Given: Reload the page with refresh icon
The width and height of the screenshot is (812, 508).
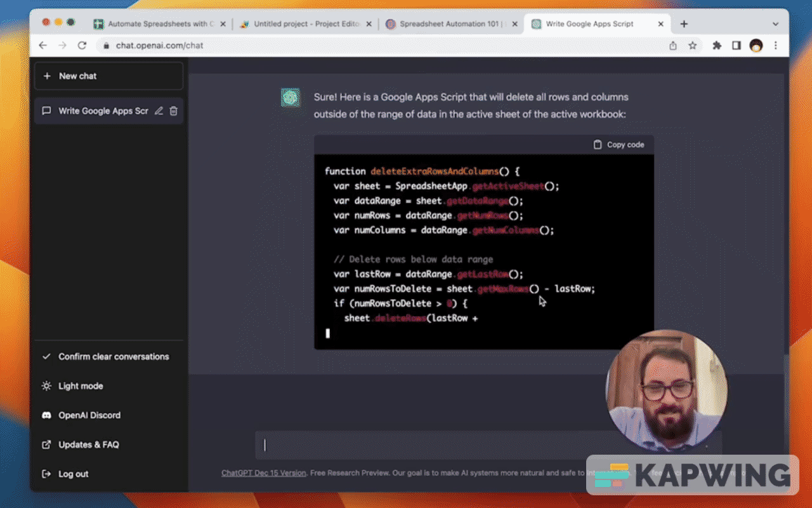Looking at the screenshot, I should click(82, 46).
